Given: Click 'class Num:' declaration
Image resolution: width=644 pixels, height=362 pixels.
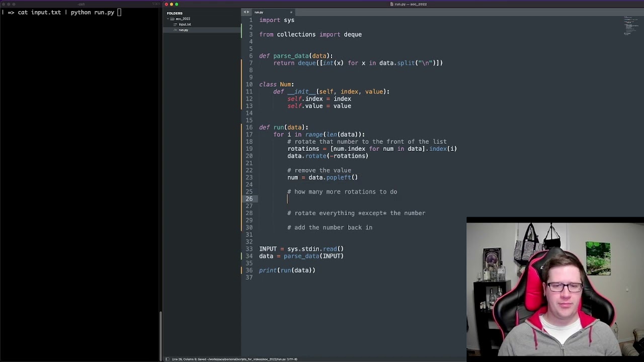Looking at the screenshot, I should [277, 84].
